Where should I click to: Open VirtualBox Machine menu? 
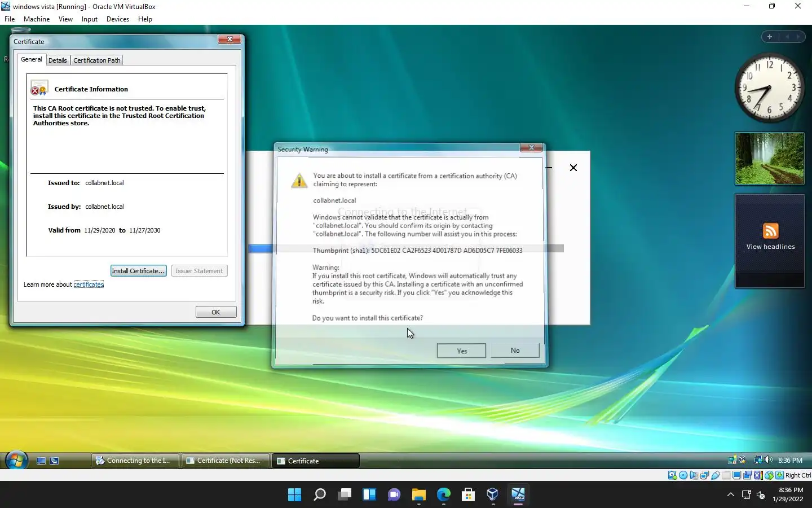37,19
